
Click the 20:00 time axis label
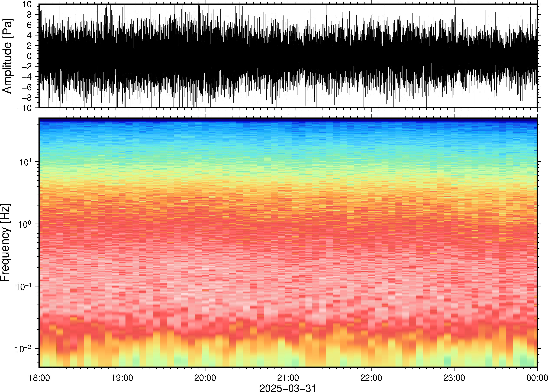[205, 378]
